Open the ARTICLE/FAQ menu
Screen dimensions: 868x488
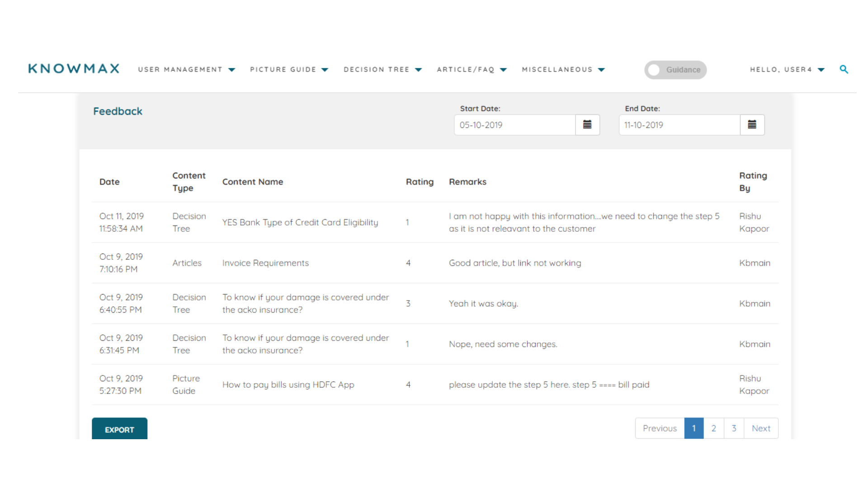coord(466,70)
